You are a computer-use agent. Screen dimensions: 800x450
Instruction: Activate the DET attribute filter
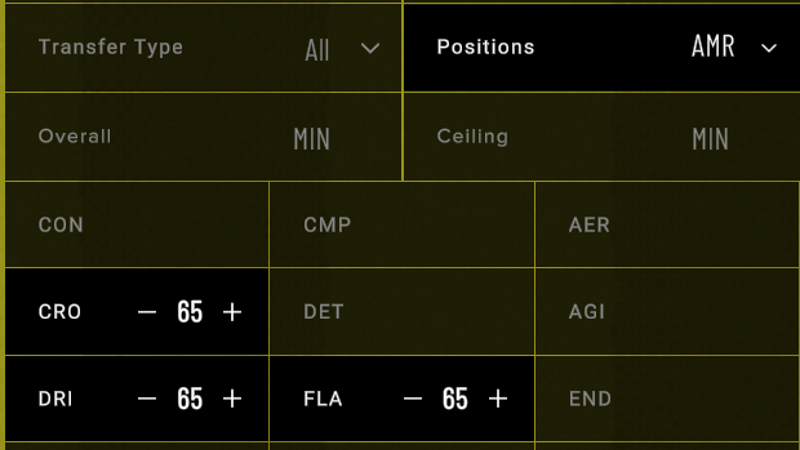pos(402,312)
